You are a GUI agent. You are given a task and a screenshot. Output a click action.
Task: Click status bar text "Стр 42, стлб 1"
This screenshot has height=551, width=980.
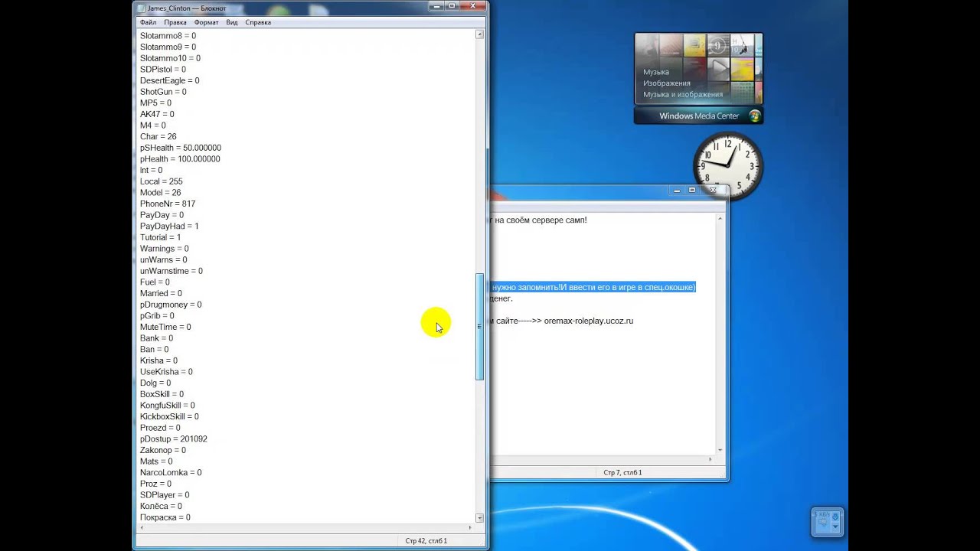(x=426, y=541)
